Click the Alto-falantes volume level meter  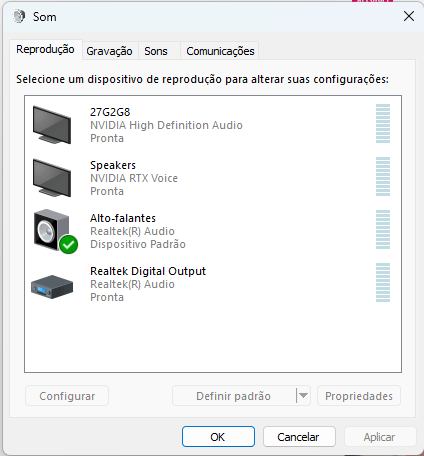[383, 230]
